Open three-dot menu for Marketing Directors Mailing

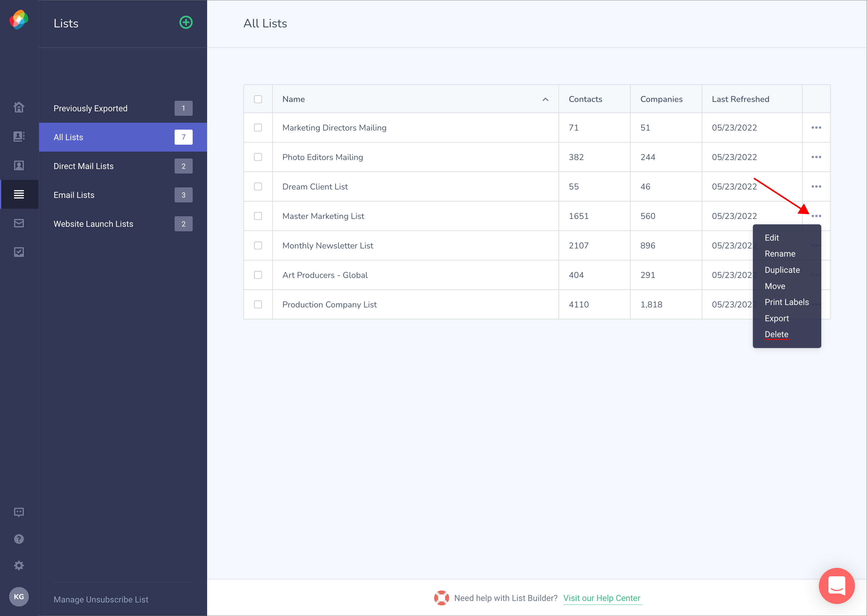point(816,128)
